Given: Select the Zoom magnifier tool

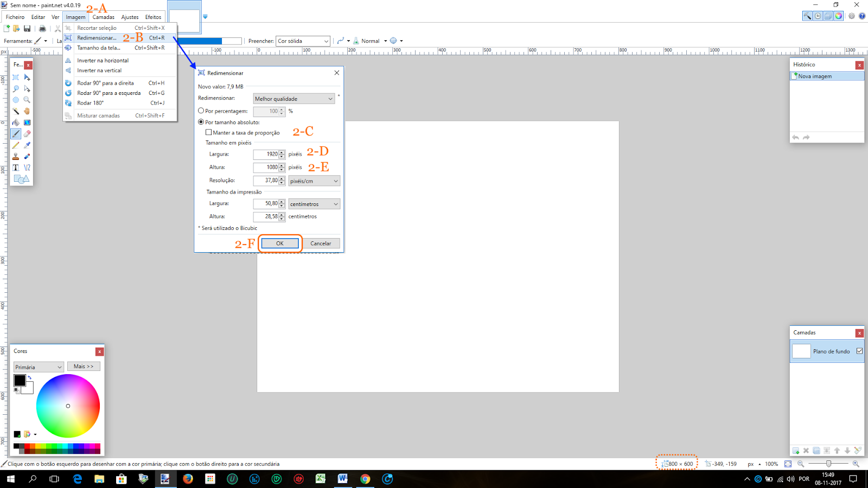Looking at the screenshot, I should tap(27, 100).
